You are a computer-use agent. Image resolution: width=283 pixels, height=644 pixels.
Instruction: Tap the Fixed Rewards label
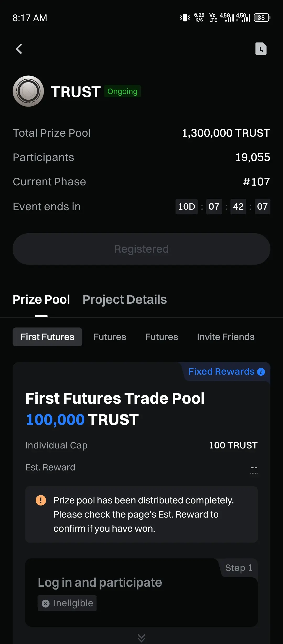[x=221, y=371]
